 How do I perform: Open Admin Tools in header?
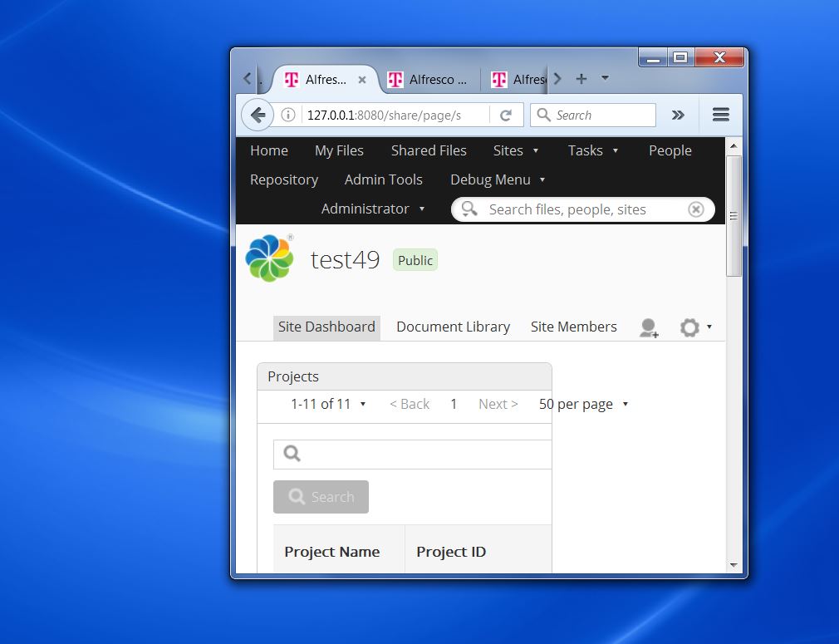[x=383, y=179]
